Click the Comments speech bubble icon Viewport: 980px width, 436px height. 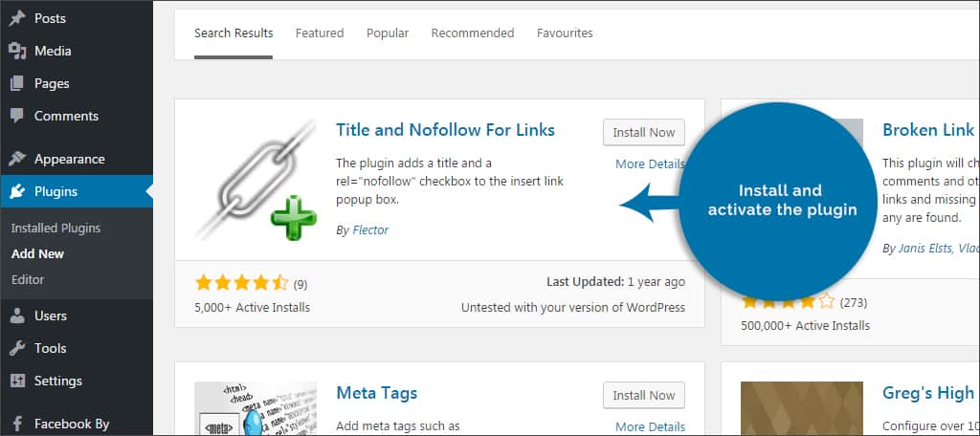pos(17,116)
